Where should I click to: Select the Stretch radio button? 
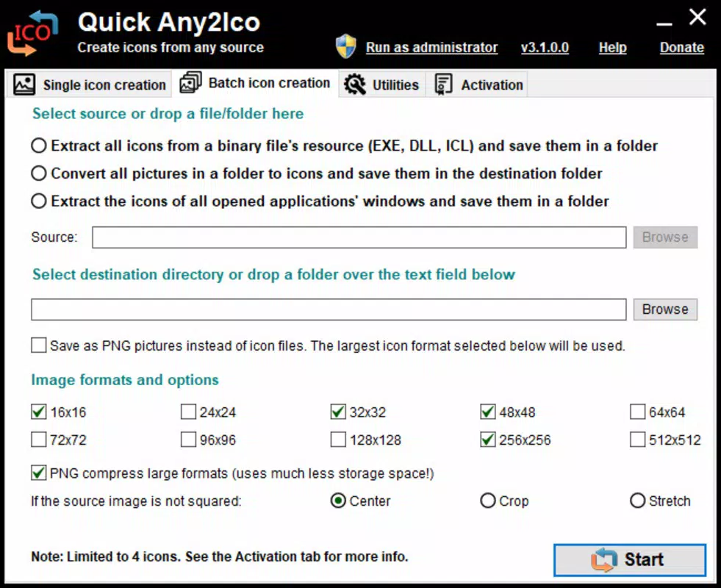click(638, 501)
